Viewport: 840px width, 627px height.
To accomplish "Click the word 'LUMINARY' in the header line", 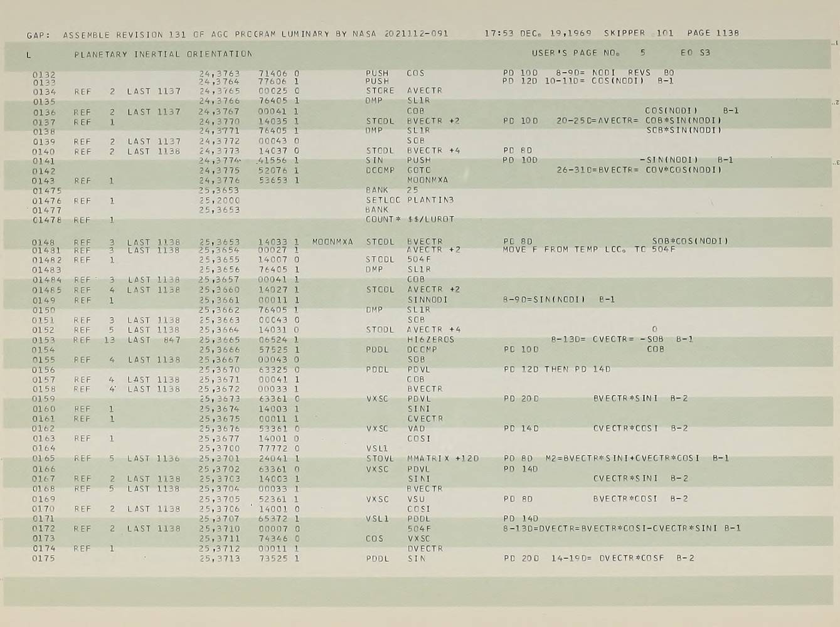I will [x=305, y=34].
